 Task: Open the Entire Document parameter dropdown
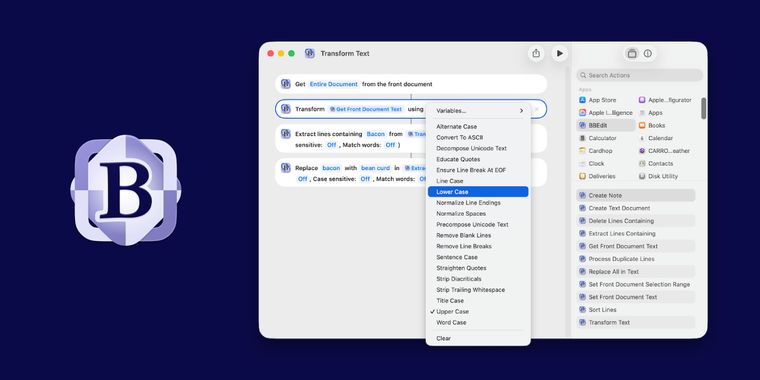click(333, 84)
